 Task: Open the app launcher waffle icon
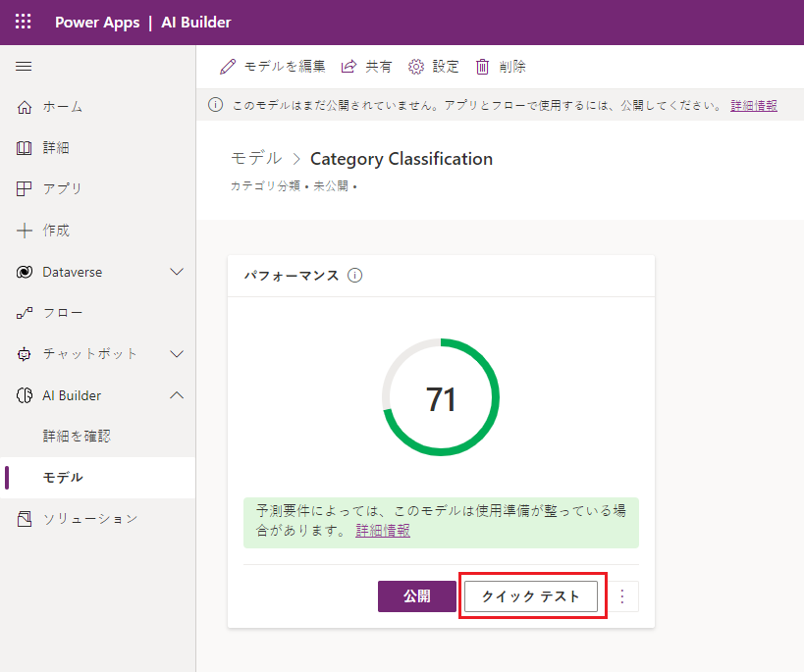coord(24,22)
